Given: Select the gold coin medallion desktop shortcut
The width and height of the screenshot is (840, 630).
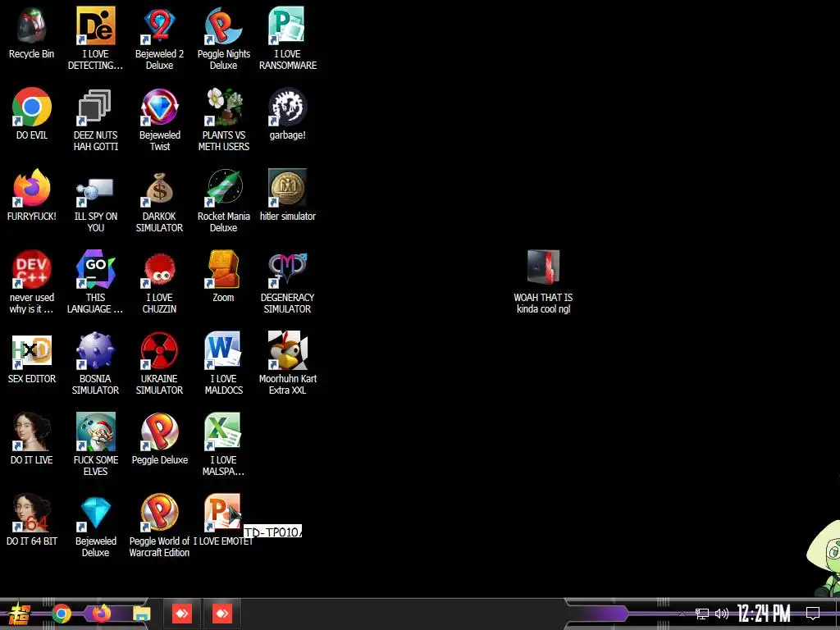Looking at the screenshot, I should click(x=288, y=188).
